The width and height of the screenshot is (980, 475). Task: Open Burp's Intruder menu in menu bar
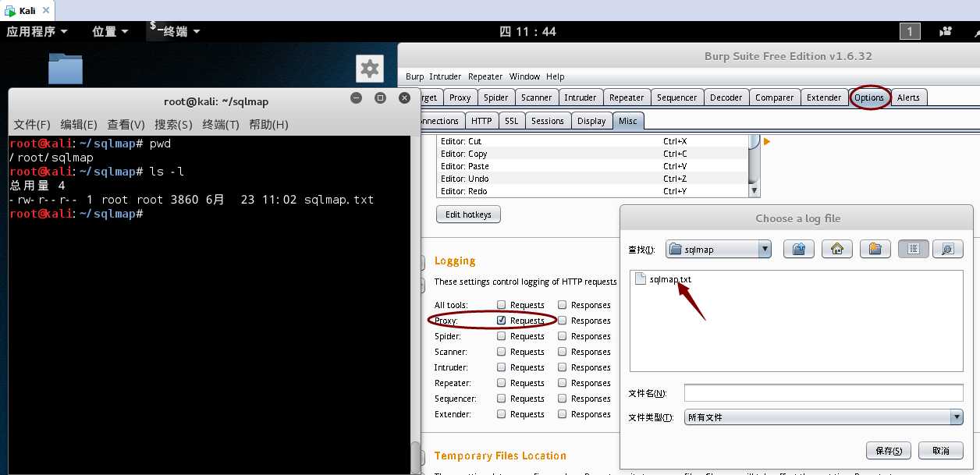(446, 76)
